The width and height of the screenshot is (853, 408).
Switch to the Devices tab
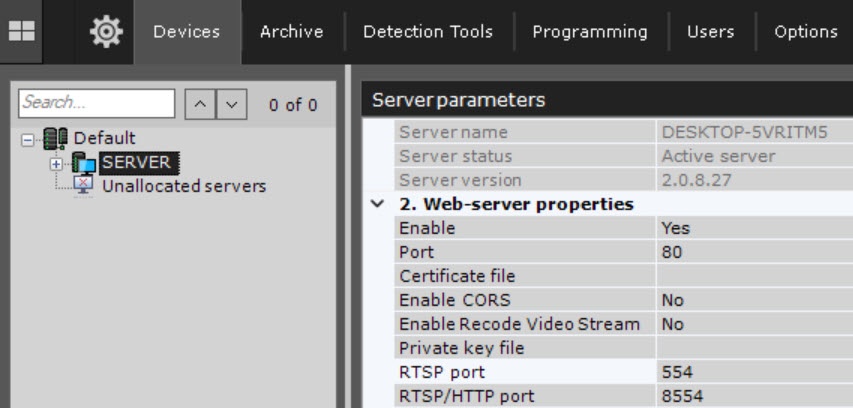point(187,32)
